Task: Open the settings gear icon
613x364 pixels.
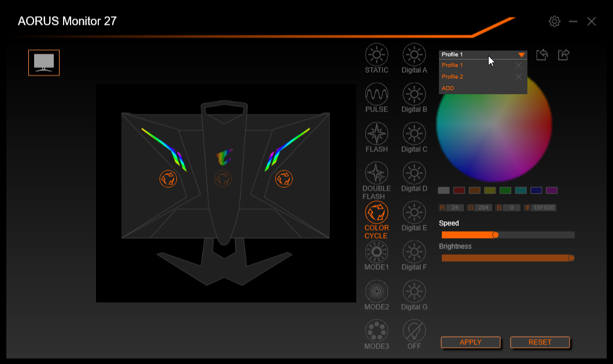Action: 555,21
